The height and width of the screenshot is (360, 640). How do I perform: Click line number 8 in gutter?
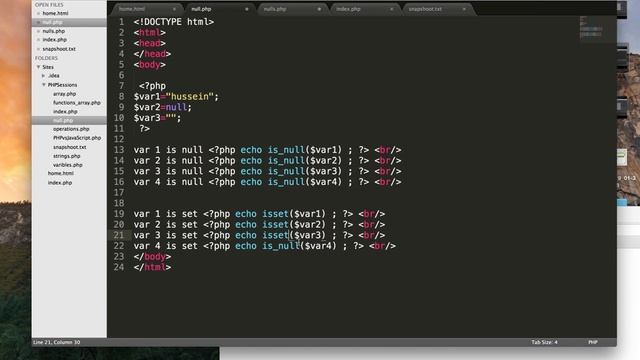[121, 97]
